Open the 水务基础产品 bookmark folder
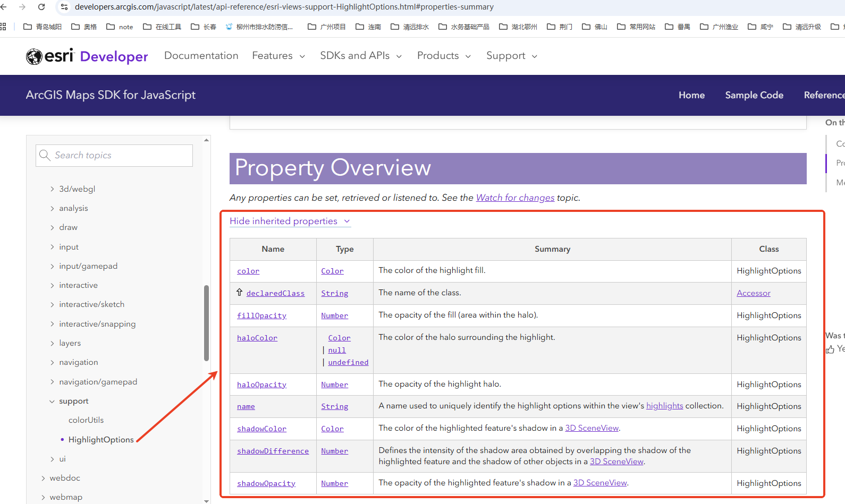This screenshot has width=845, height=504. coord(464,27)
